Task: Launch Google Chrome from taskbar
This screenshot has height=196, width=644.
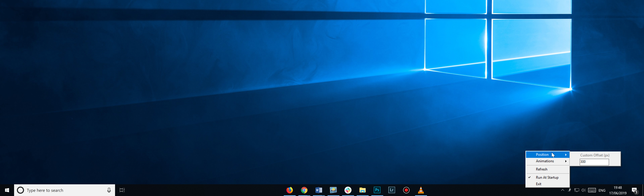Action: 304,190
